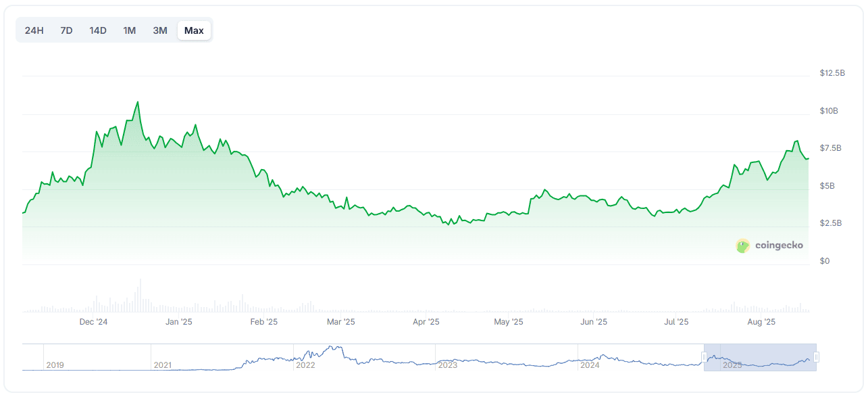
Task: Click the highest peak of the green line
Action: click(x=138, y=102)
